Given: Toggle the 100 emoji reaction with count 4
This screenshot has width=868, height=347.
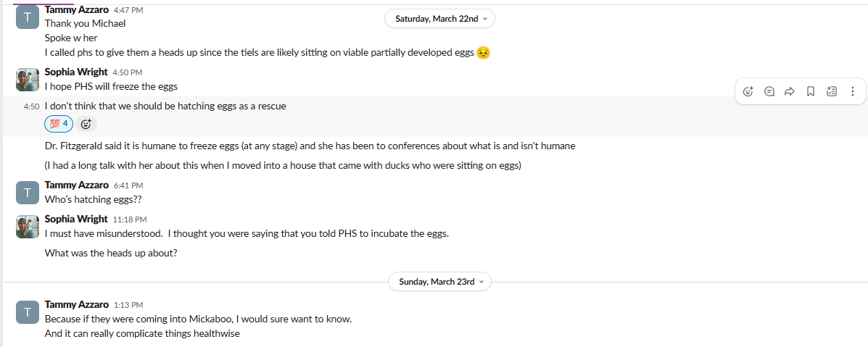Looking at the screenshot, I should pyautogui.click(x=59, y=124).
